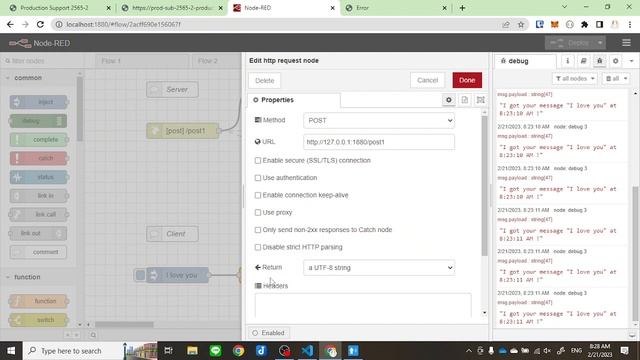Open clear messages all dropdown
The image size is (640, 360).
coord(616,78)
